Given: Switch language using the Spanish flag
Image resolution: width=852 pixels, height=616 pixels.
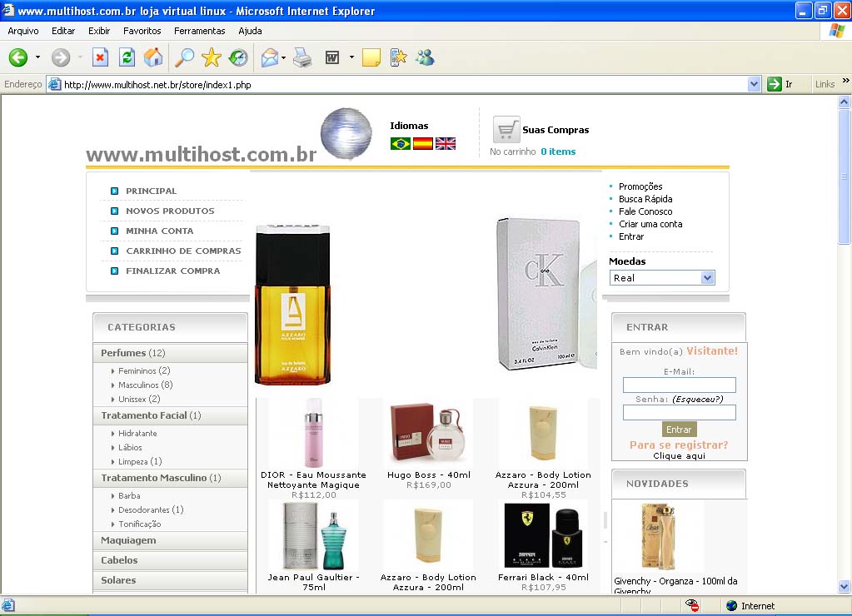Looking at the screenshot, I should 423,143.
